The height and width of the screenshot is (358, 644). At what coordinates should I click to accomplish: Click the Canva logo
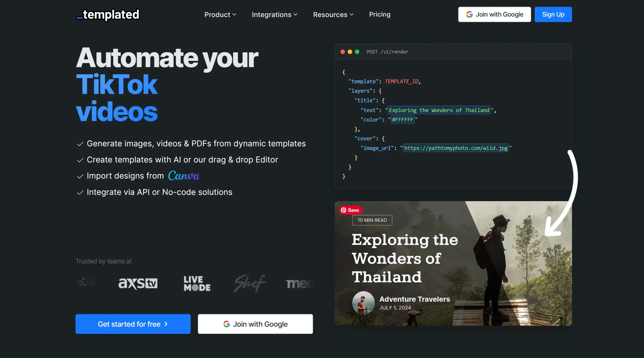click(184, 175)
